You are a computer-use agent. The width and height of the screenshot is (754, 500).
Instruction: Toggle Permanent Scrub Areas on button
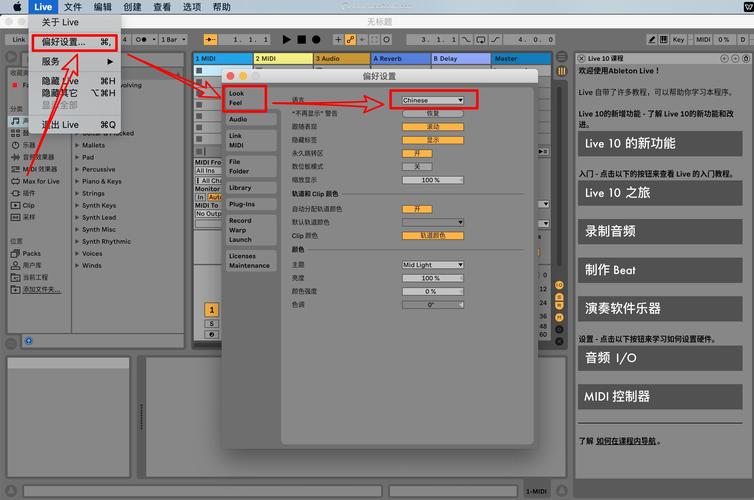[x=417, y=153]
